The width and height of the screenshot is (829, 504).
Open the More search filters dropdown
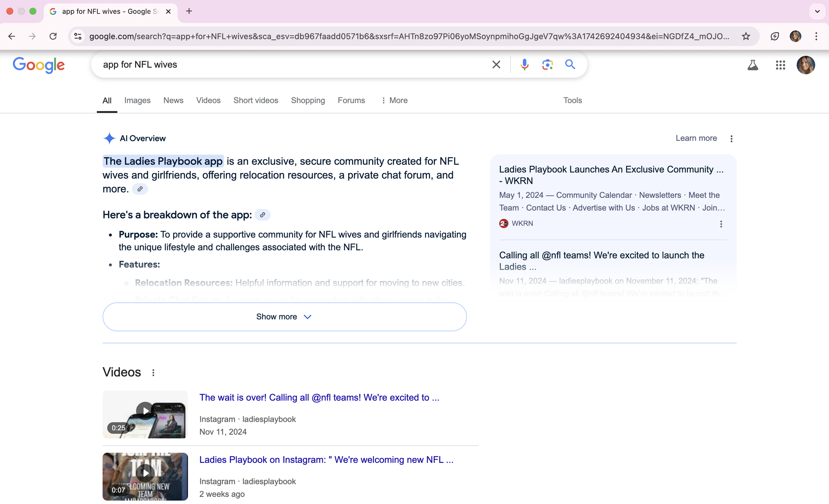coord(394,100)
